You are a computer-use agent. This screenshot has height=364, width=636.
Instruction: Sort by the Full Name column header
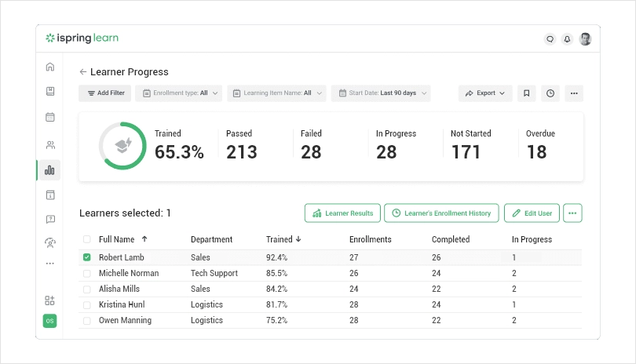(x=122, y=239)
